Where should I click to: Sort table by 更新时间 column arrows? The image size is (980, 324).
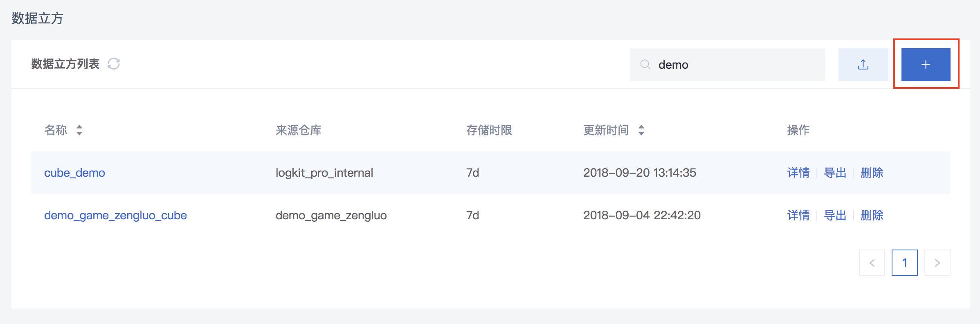(x=641, y=130)
